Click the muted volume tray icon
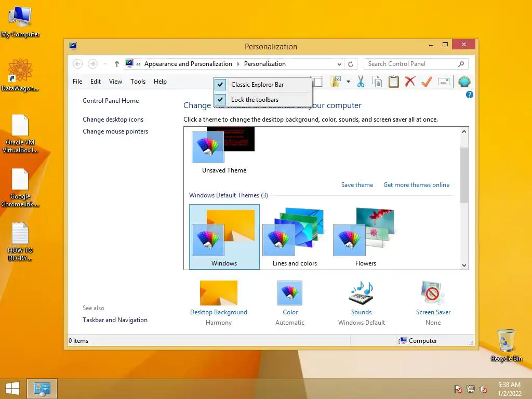This screenshot has height=399, width=532. [x=483, y=389]
